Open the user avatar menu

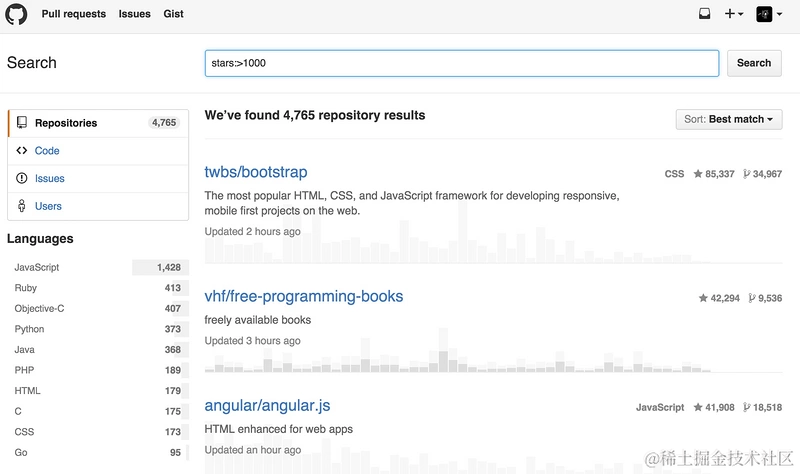click(769, 14)
